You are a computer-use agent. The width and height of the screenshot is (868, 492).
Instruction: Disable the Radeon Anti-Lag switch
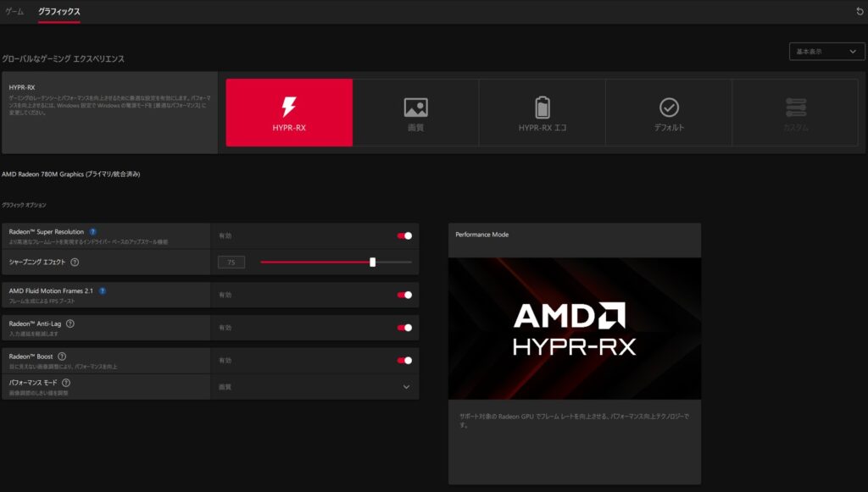(x=404, y=328)
